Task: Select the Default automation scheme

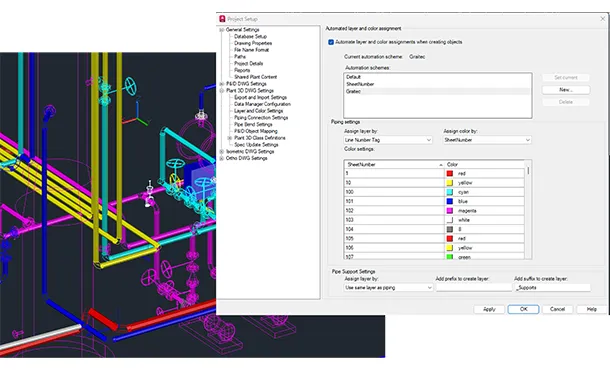Action: (x=437, y=77)
